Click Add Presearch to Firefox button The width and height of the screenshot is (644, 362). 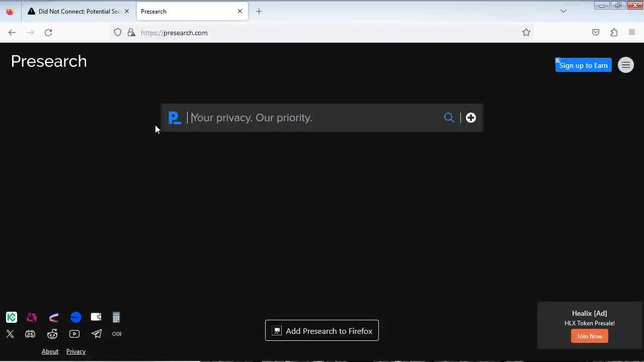point(322,331)
